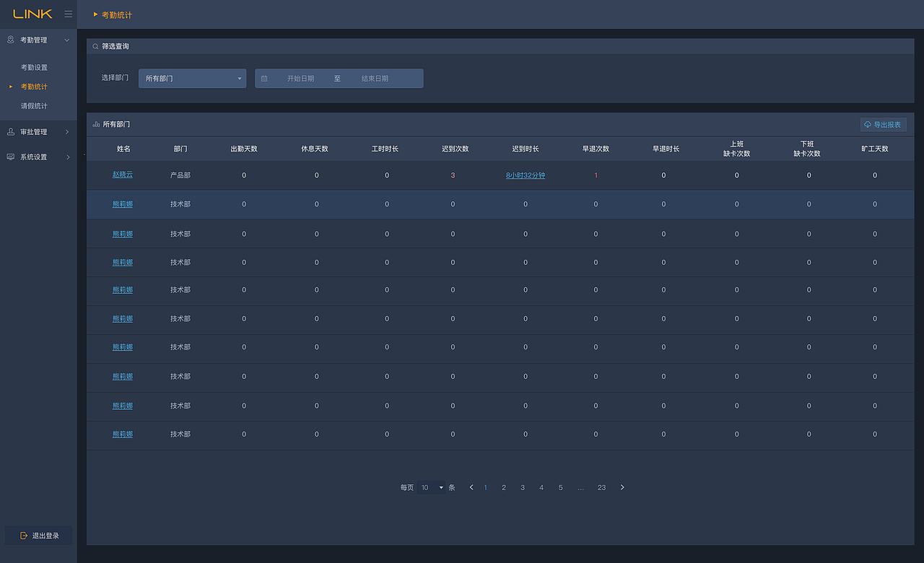Click the person icon beside 考勤管理
Image resolution: width=924 pixels, height=563 pixels.
click(10, 40)
